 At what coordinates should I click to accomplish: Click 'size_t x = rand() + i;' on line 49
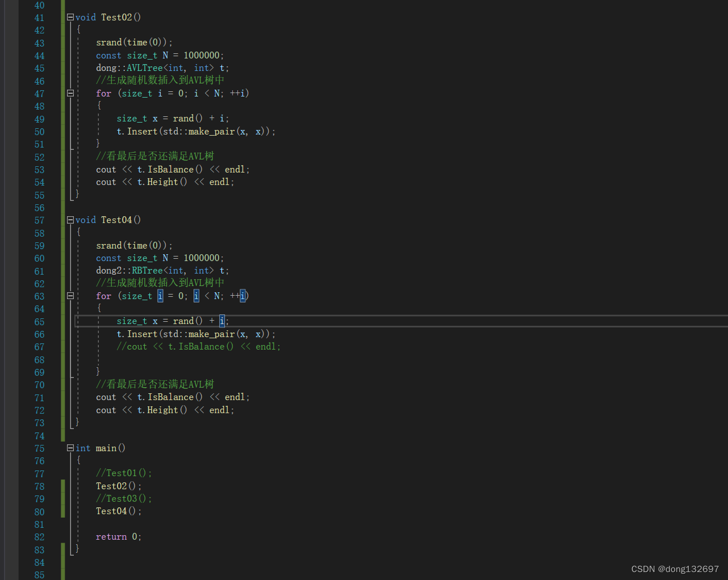(173, 119)
